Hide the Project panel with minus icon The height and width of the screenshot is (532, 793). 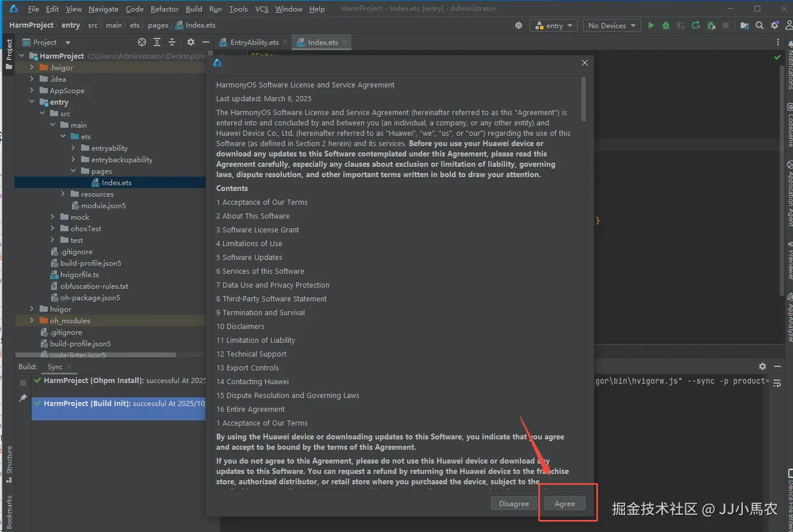[x=205, y=42]
